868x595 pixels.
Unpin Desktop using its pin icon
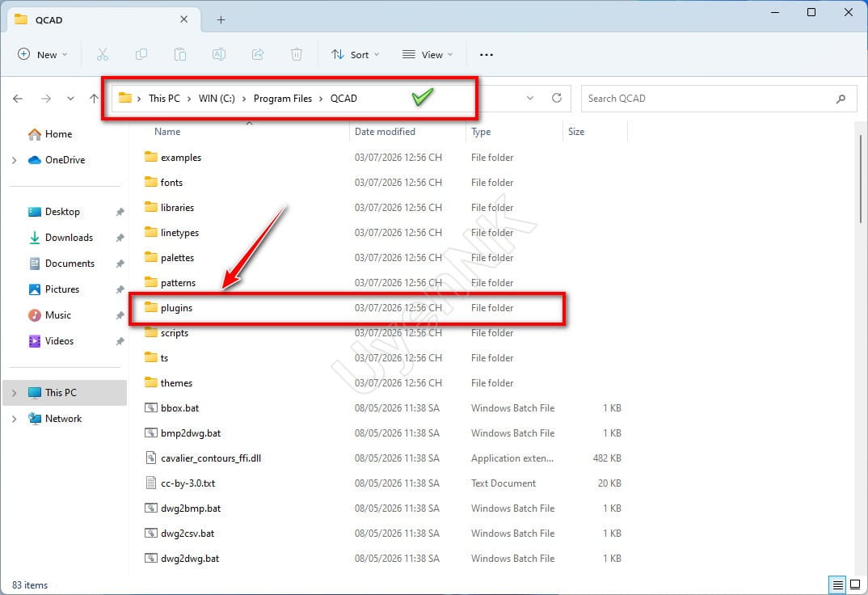tap(120, 212)
